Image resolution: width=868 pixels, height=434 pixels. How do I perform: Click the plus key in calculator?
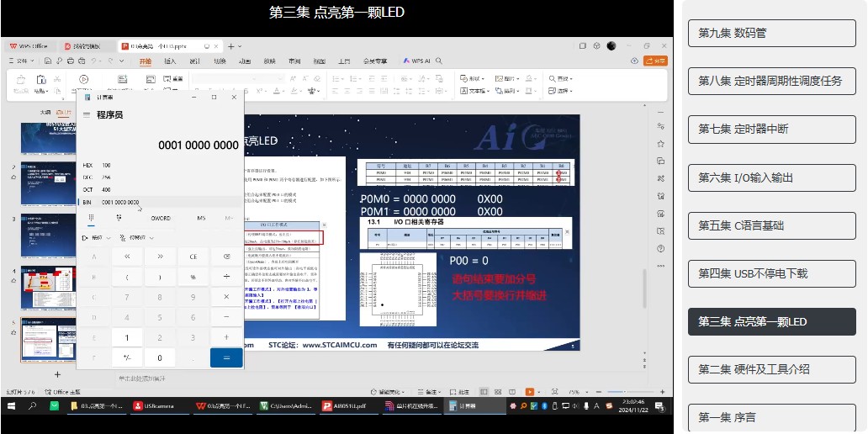(226, 337)
